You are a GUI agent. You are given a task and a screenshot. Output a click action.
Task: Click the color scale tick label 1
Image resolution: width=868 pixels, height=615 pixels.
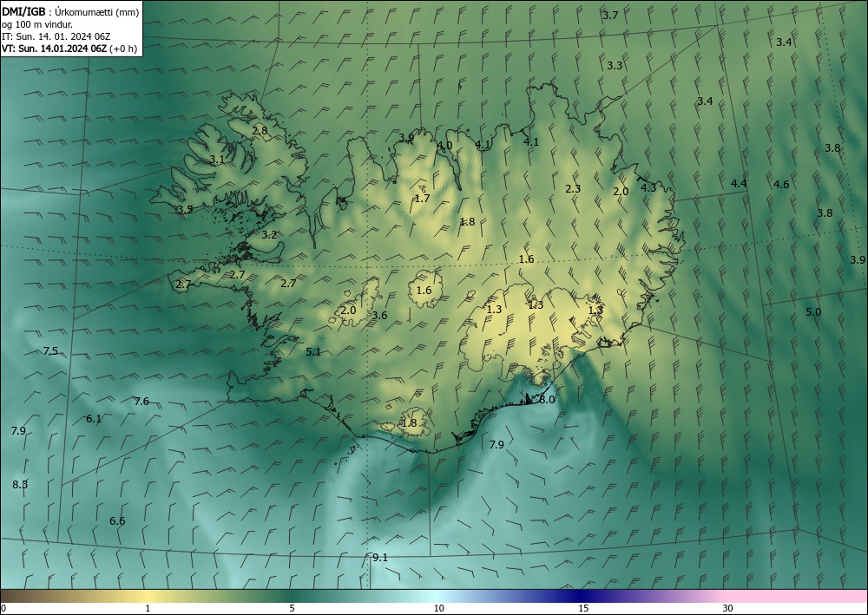click(148, 608)
